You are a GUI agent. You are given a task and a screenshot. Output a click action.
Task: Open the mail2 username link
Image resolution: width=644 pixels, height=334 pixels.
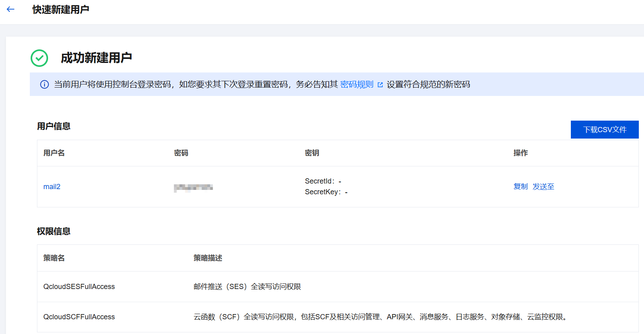[52, 187]
